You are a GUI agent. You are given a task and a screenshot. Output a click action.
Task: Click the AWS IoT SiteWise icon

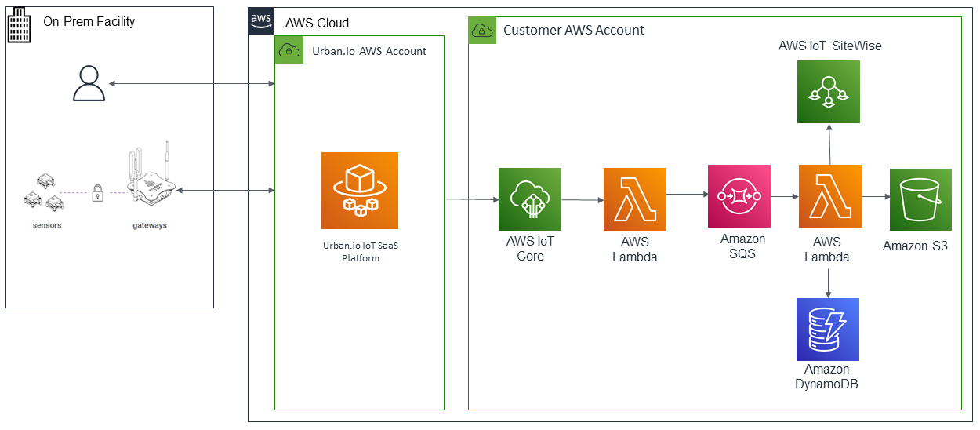pos(829,92)
